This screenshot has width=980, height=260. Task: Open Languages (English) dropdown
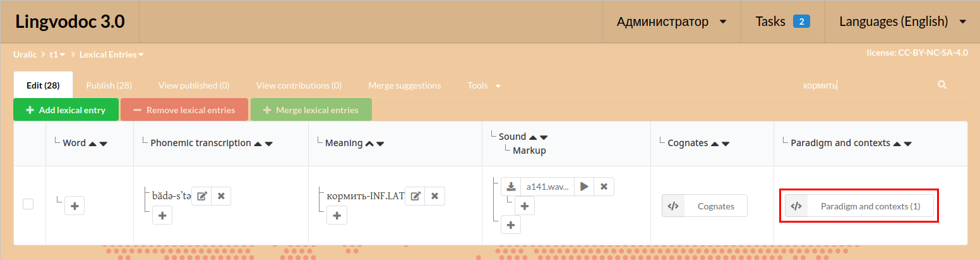(x=902, y=22)
